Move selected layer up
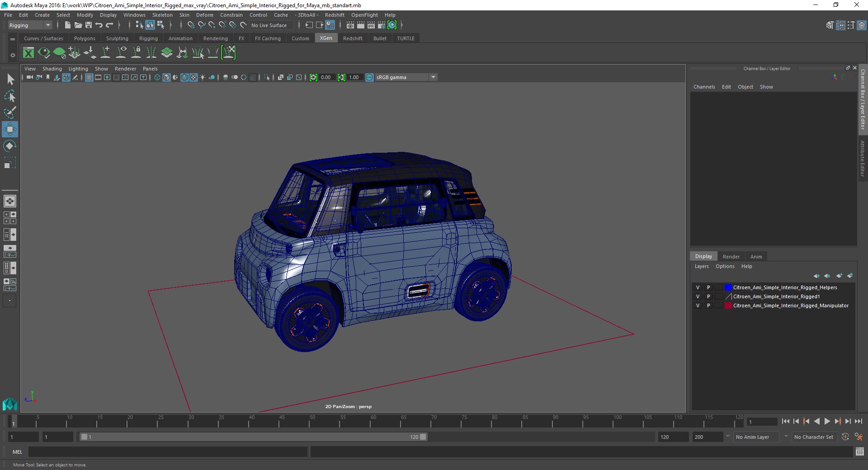 [x=816, y=276]
